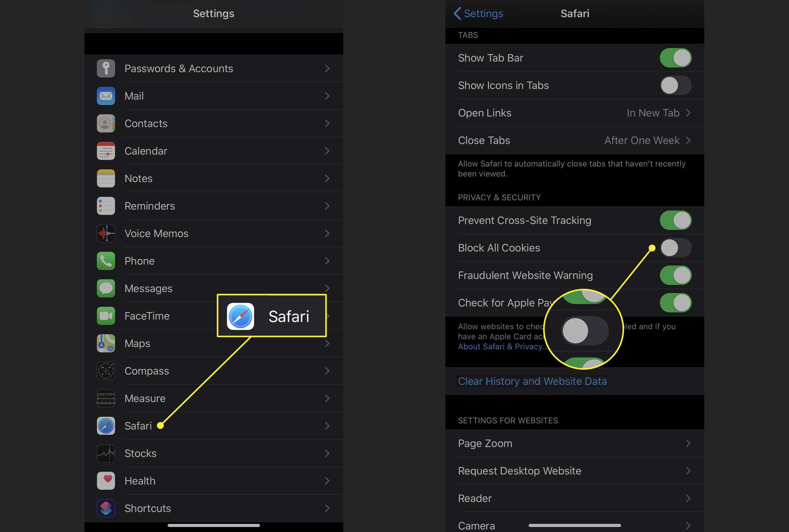Select the Messages app icon
789x532 pixels.
(106, 288)
